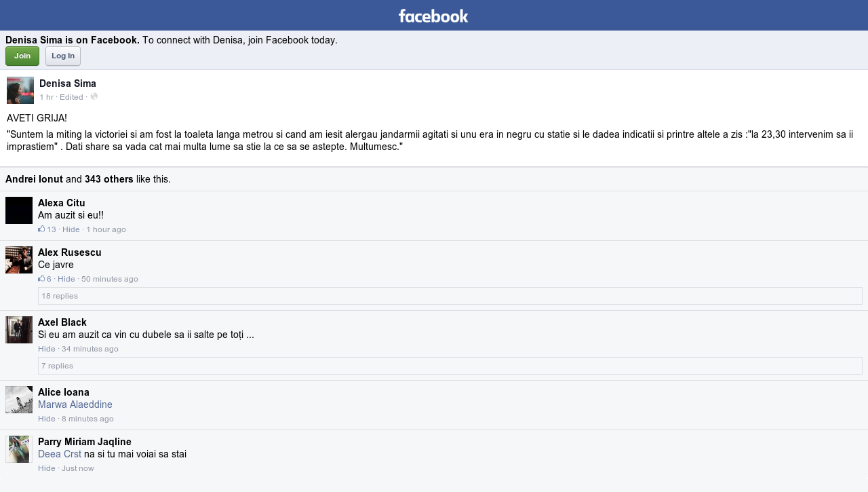Open Parry Miriam Jaqline's profile name

point(85,442)
